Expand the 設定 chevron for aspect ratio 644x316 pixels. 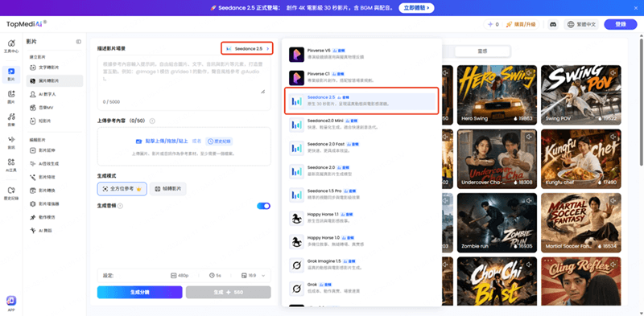pos(263,275)
